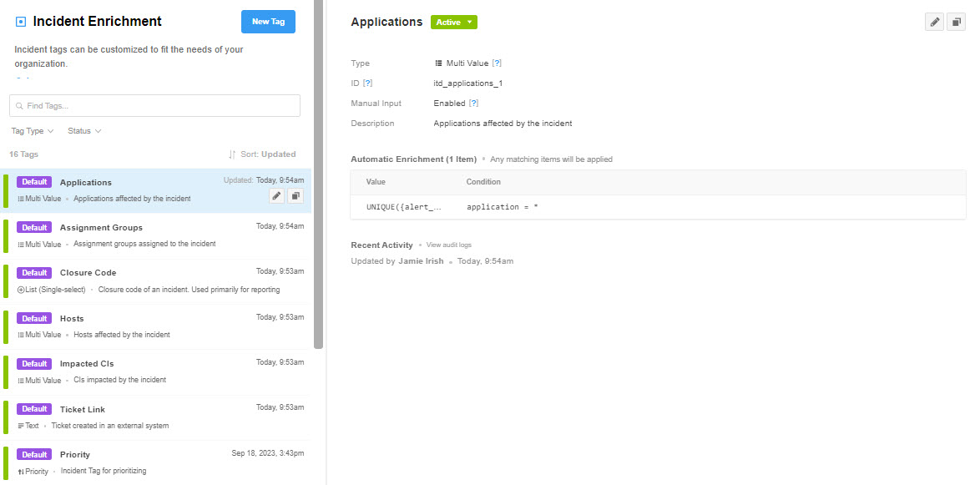The height and width of the screenshot is (485, 980).
Task: Expand the Tag Type filter
Action: pos(33,131)
